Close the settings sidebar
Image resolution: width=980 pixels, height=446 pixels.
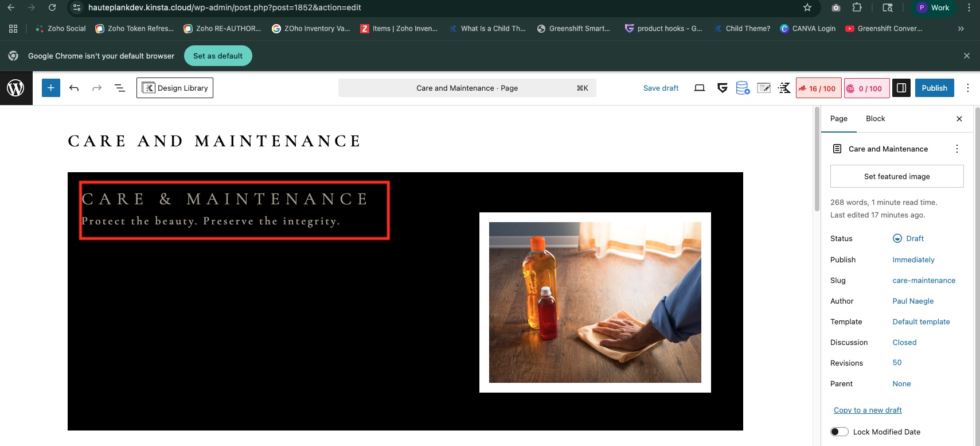point(959,119)
